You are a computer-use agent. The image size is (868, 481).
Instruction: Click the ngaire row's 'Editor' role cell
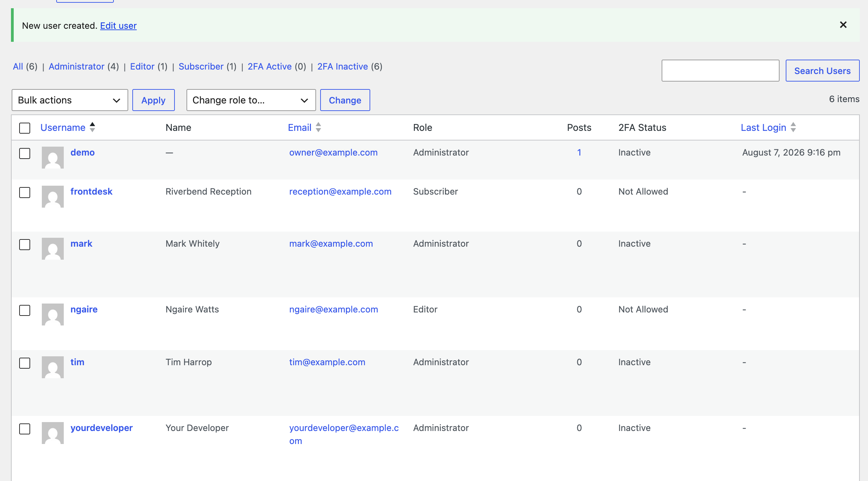pyautogui.click(x=425, y=309)
